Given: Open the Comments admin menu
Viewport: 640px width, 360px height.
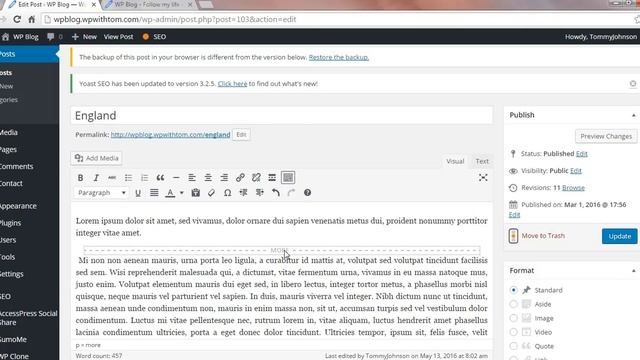Looking at the screenshot, I should click(x=16, y=167).
